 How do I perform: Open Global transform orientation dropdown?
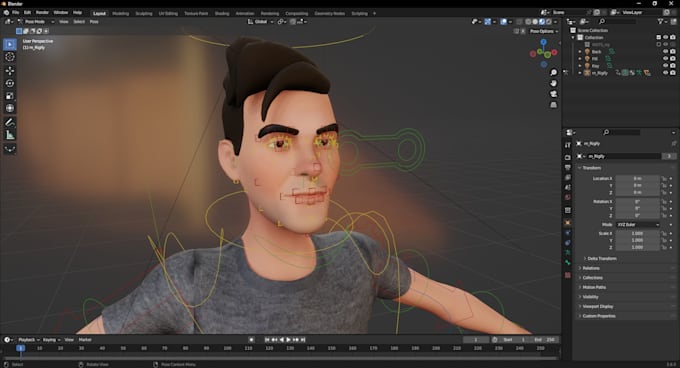[x=261, y=22]
